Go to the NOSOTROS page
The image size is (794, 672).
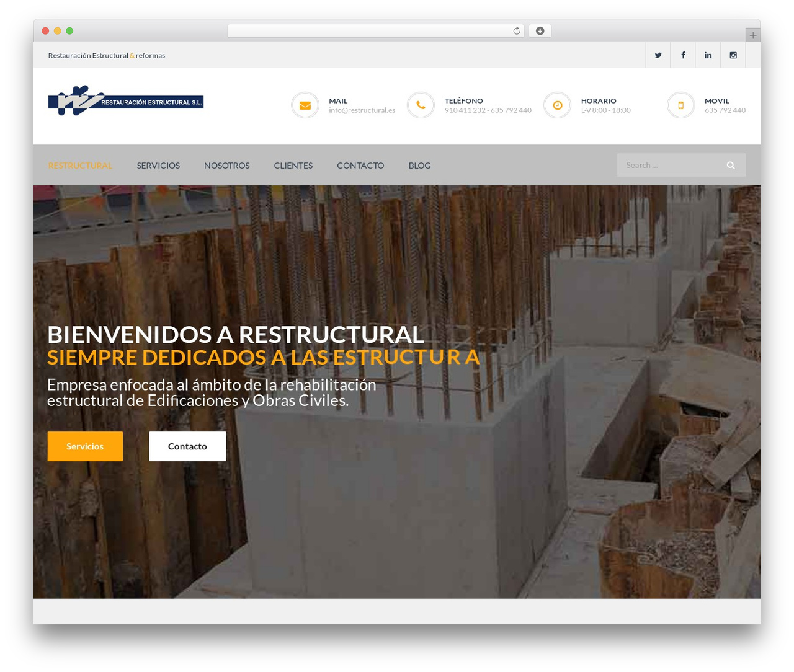(x=227, y=166)
